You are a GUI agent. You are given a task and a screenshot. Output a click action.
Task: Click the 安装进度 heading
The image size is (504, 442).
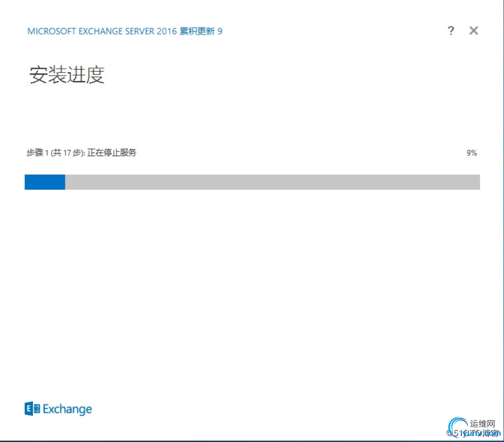67,75
